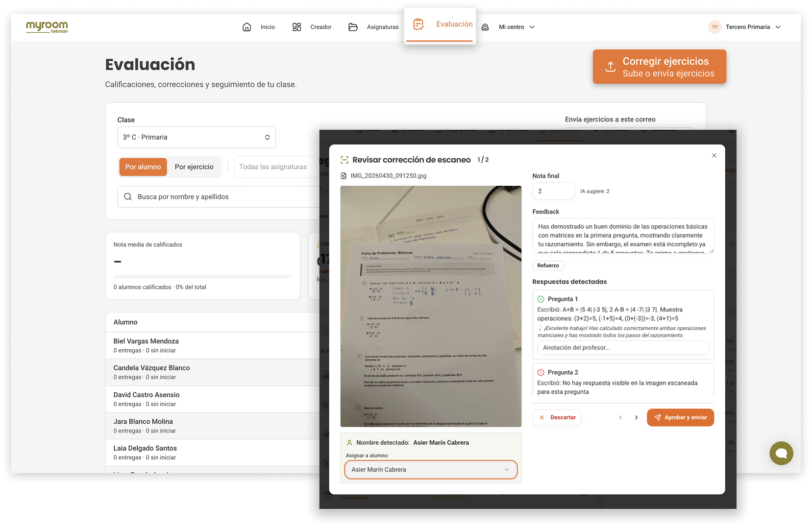Viewport: 812px width, 528px height.
Task: Go to the previous scan with left arrow
Action: pyautogui.click(x=620, y=417)
